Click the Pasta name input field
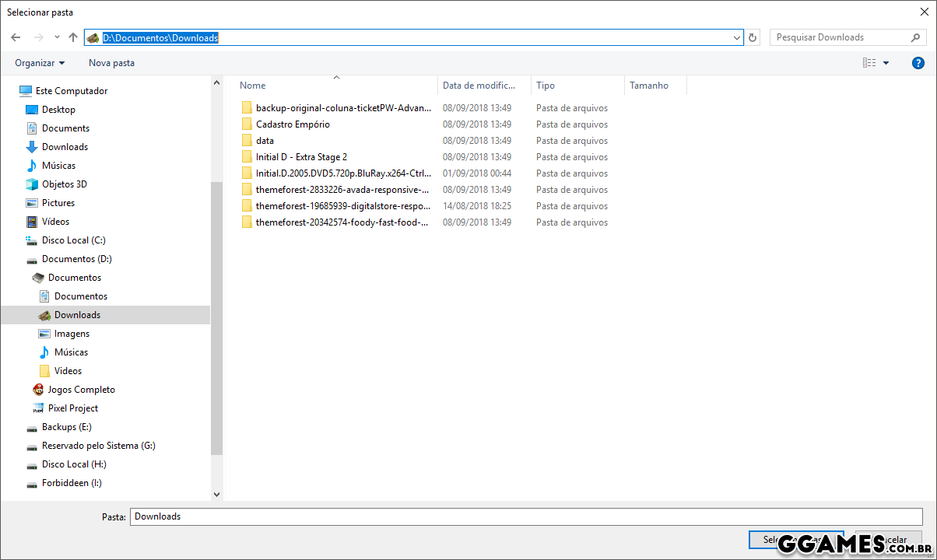The height and width of the screenshot is (560, 937). pyautogui.click(x=526, y=516)
